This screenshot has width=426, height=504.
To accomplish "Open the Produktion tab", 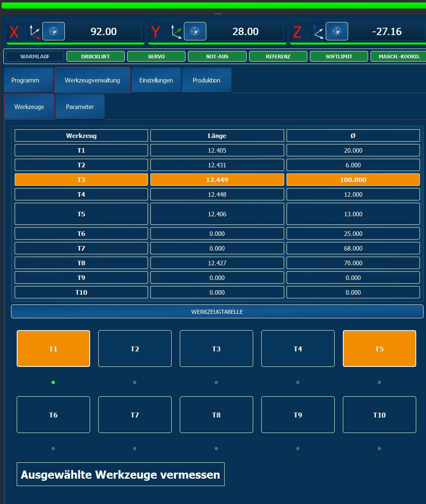I will (207, 80).
